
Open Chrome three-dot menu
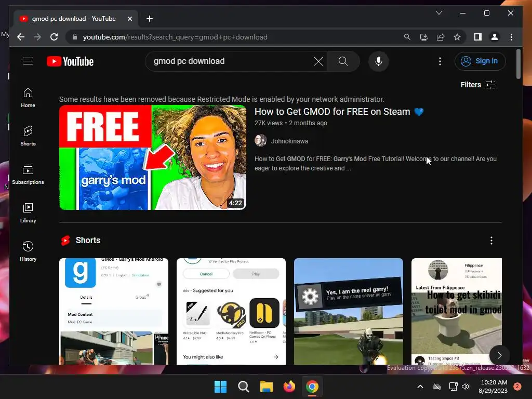[x=511, y=37]
